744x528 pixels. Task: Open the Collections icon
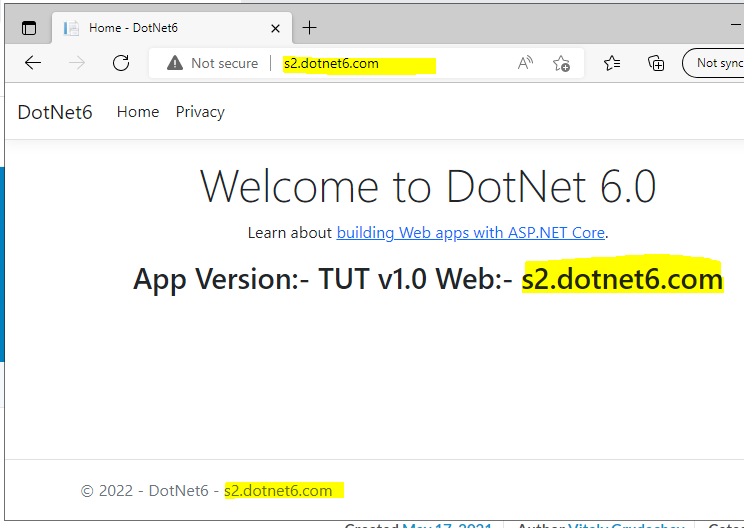coord(656,63)
